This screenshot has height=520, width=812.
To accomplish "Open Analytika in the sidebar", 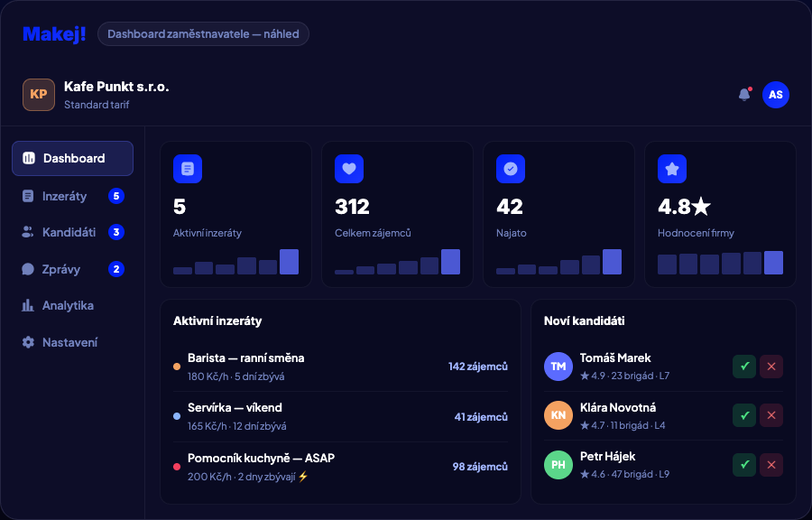I will 72,305.
